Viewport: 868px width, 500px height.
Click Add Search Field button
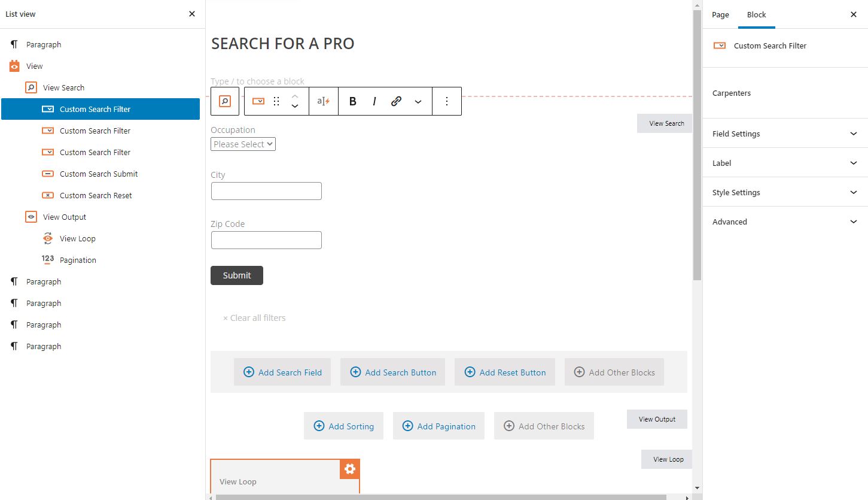click(x=282, y=372)
